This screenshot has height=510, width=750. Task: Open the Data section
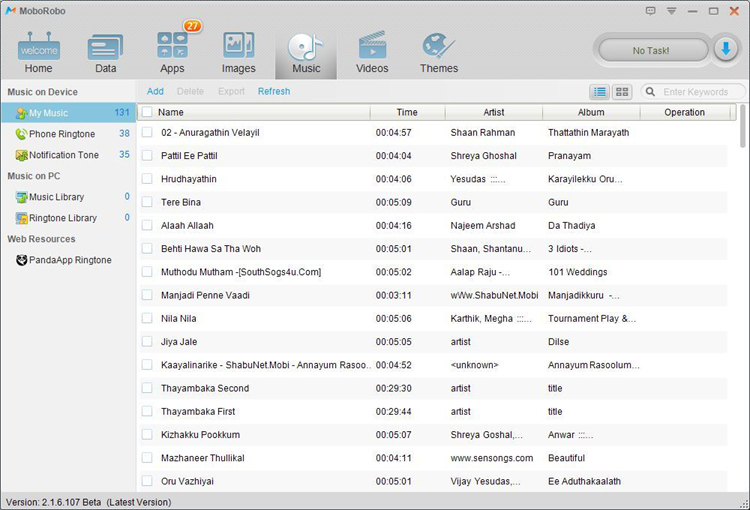coord(105,52)
